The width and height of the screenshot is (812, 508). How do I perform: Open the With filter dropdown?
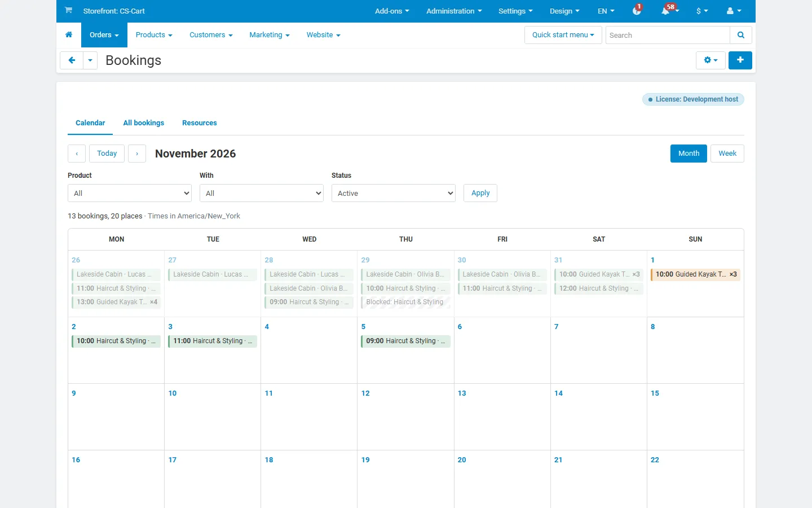pos(262,193)
